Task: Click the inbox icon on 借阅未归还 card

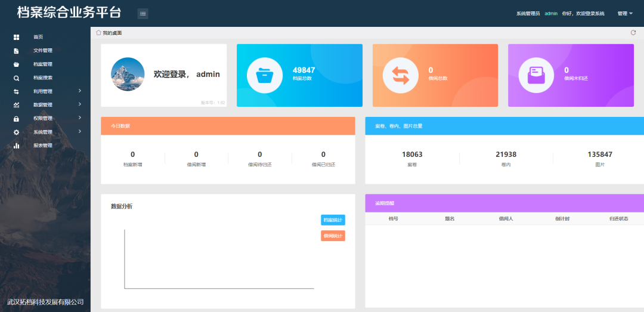Action: [536, 76]
